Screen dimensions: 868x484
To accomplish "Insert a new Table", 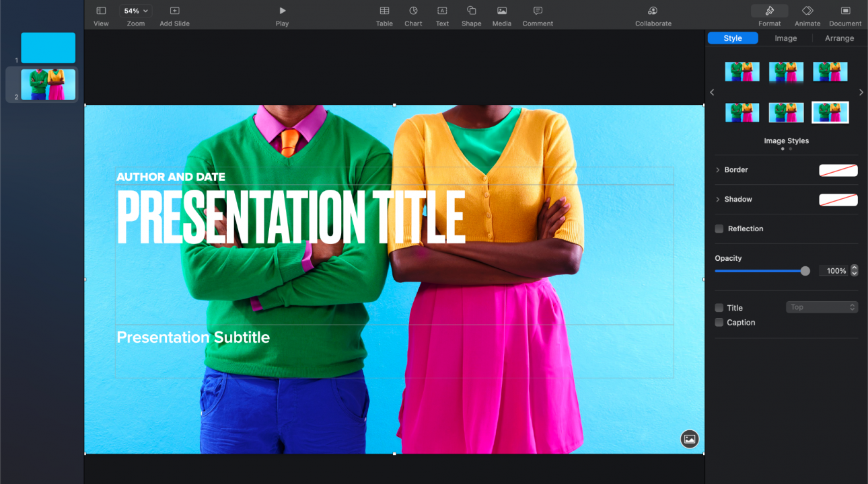I will pos(384,13).
